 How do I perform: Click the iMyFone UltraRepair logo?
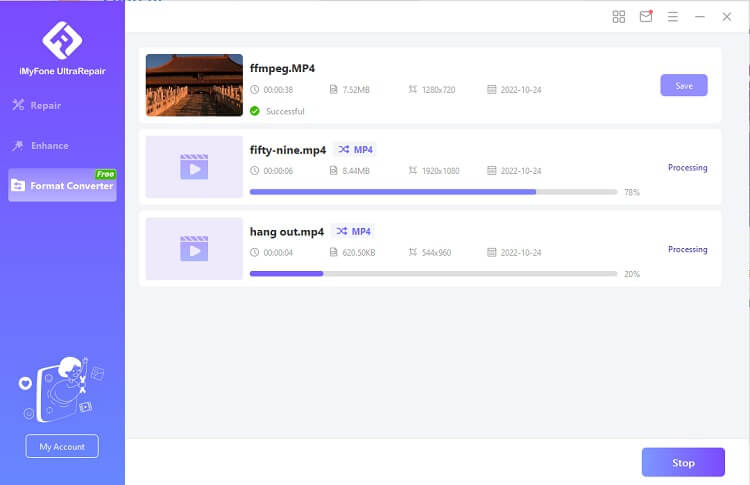click(x=62, y=40)
